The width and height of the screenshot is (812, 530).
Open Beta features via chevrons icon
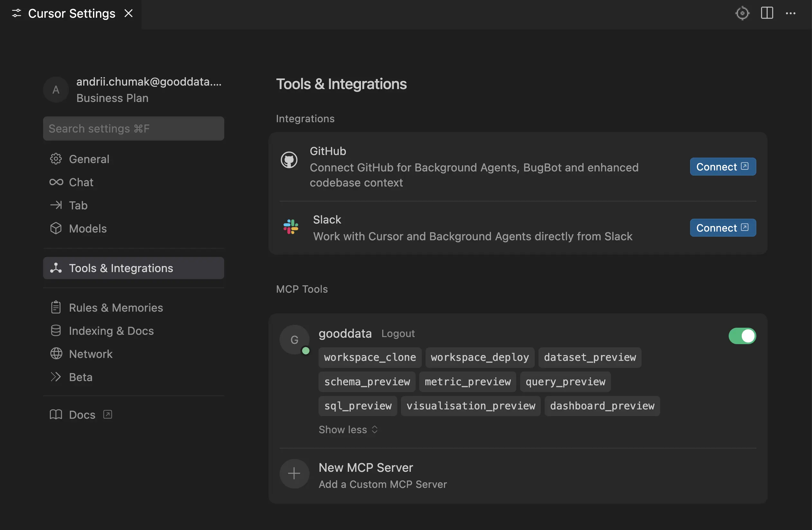coord(56,377)
